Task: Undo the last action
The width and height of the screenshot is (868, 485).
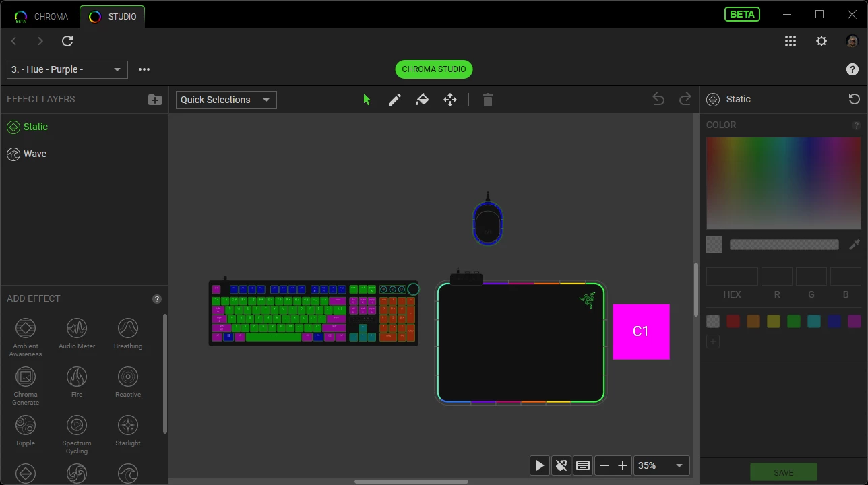Action: 658,99
